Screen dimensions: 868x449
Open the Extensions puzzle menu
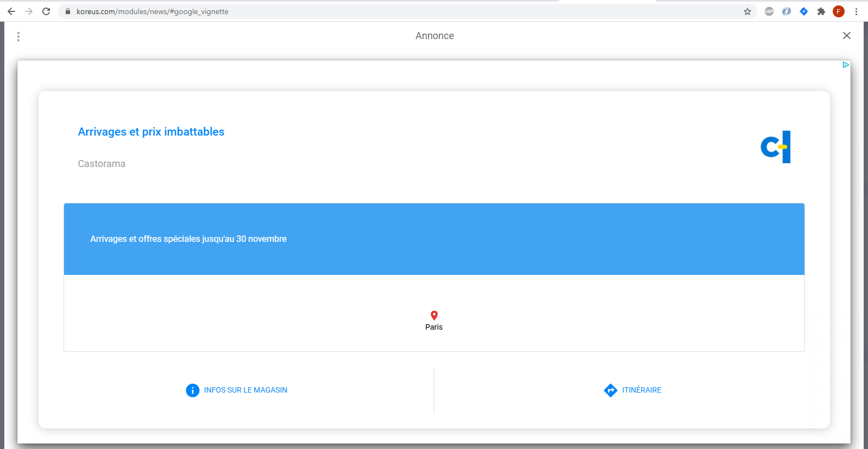[821, 11]
